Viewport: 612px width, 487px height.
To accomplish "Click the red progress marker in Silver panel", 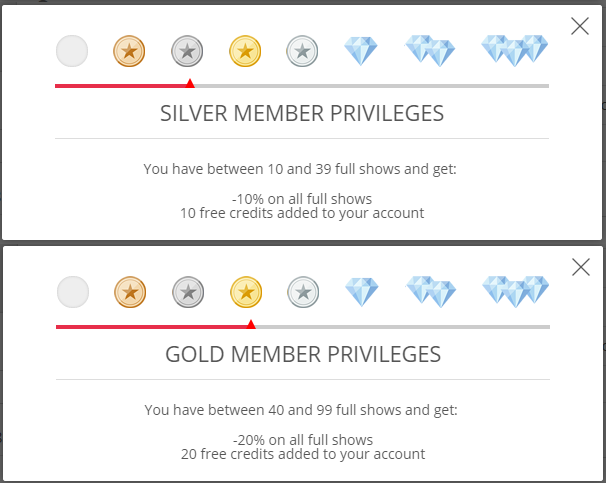I will [x=190, y=83].
